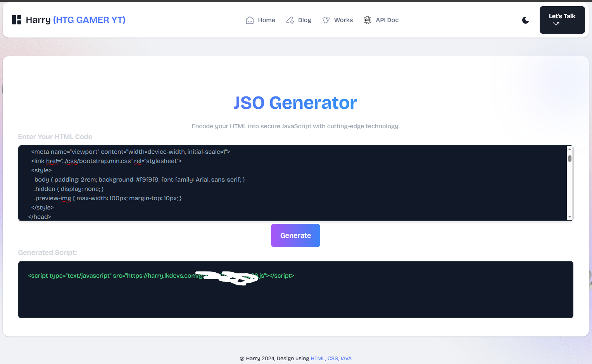Open the Harry (HTG GAMER YT) site title
The height and width of the screenshot is (364, 592).
[x=76, y=20]
